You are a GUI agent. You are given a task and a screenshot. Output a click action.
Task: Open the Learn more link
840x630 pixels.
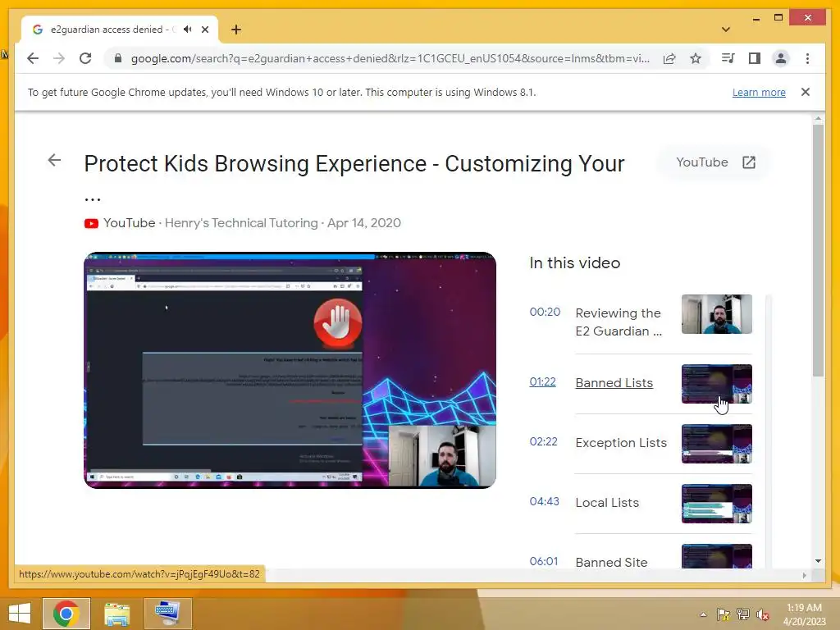[x=759, y=92]
